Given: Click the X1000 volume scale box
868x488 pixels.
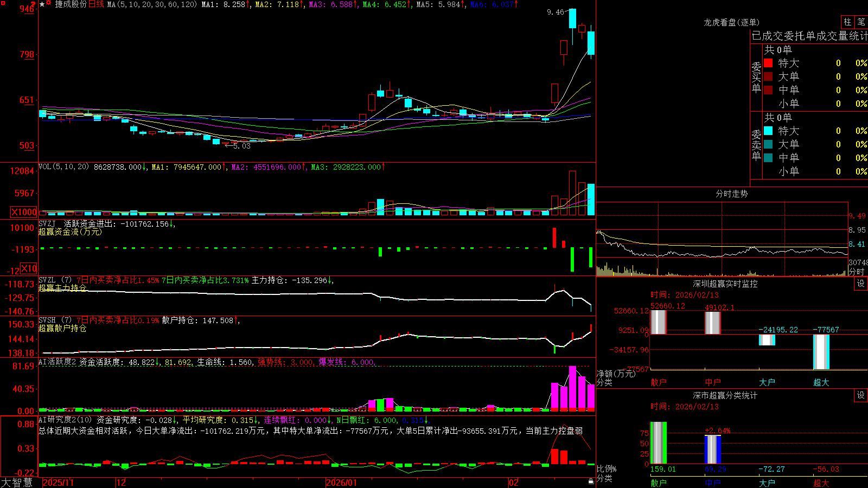Looking at the screenshot, I should 24,212.
